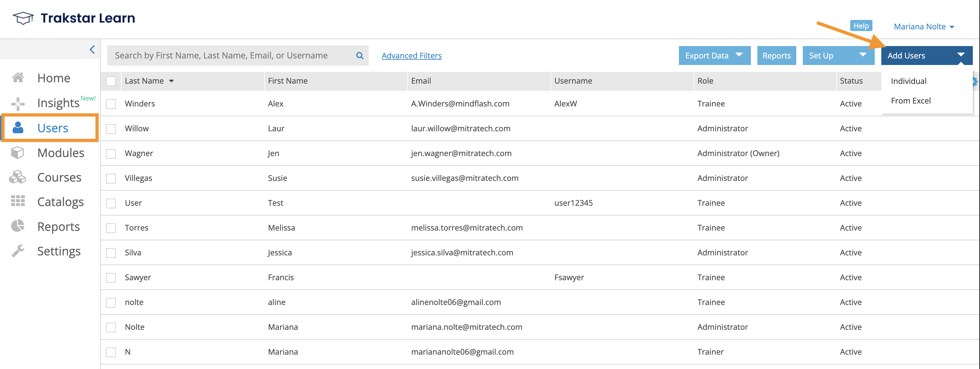Click the email melissa.torres@mitratech.com
Image resolution: width=980 pixels, height=369 pixels.
click(467, 228)
